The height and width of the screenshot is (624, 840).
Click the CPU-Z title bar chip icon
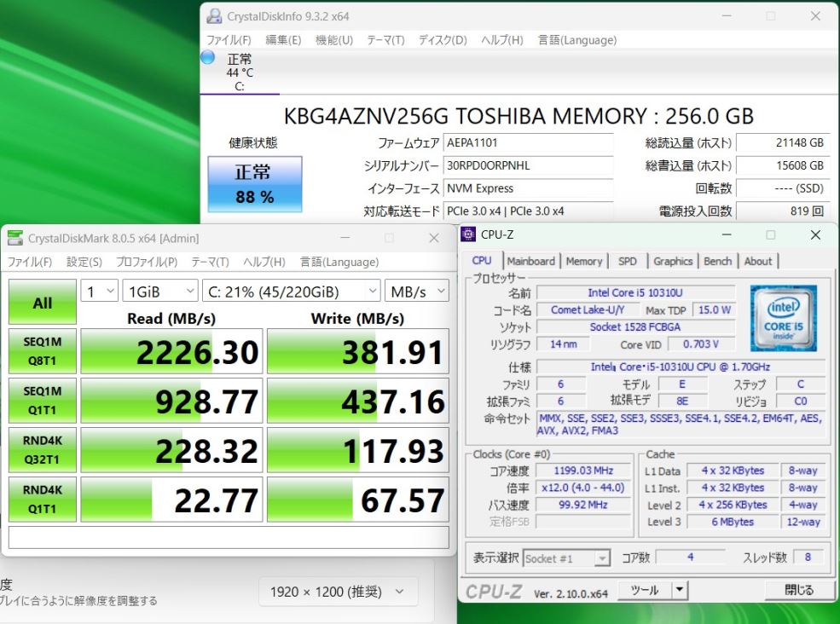coord(468,234)
